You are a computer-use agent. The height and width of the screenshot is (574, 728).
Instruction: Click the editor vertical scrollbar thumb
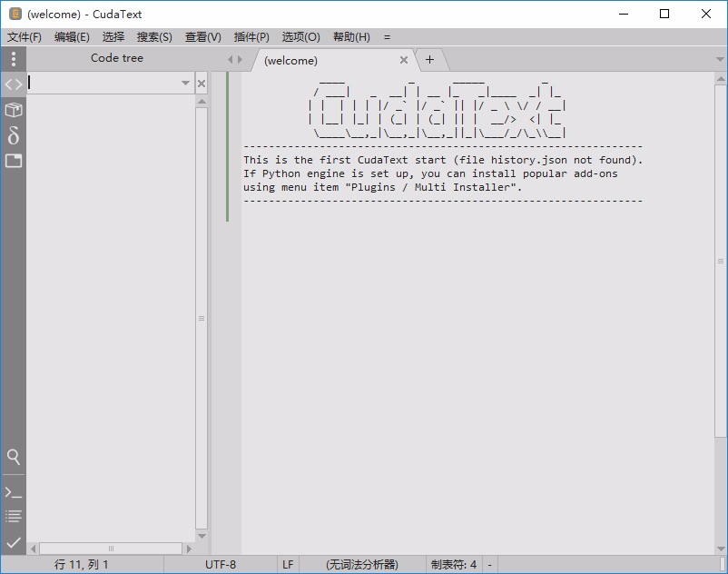[721, 261]
